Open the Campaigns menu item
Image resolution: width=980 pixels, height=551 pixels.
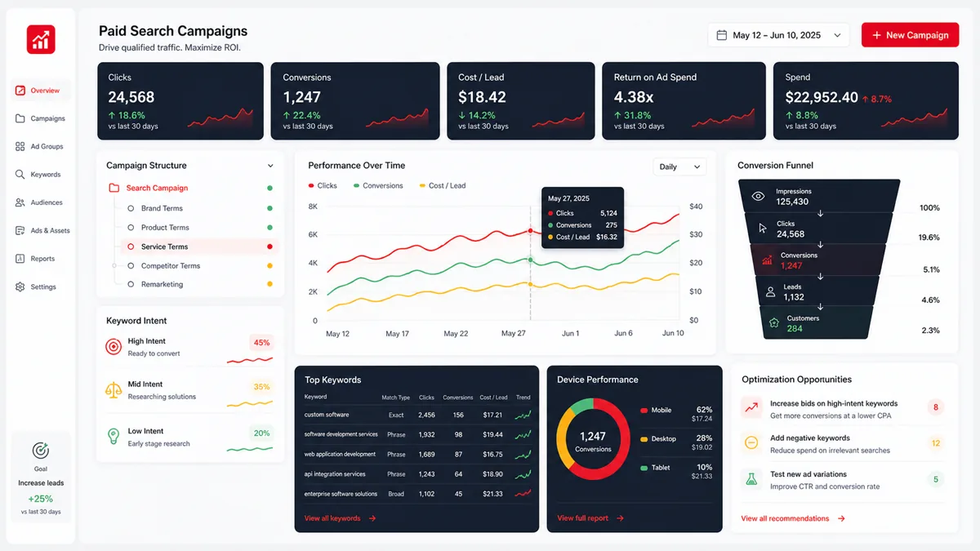[x=42, y=118]
